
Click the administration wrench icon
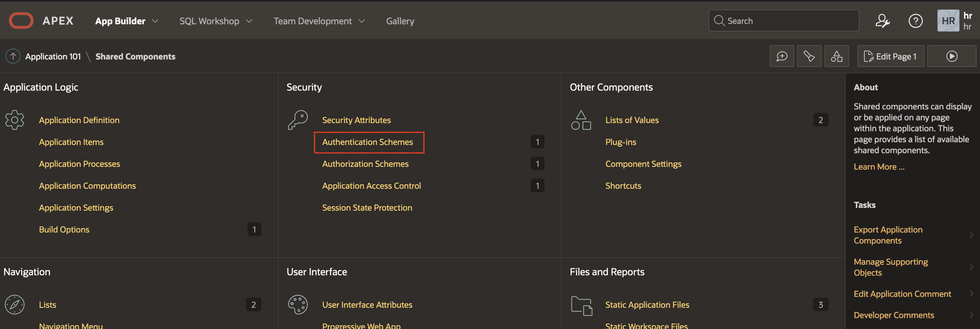point(883,21)
